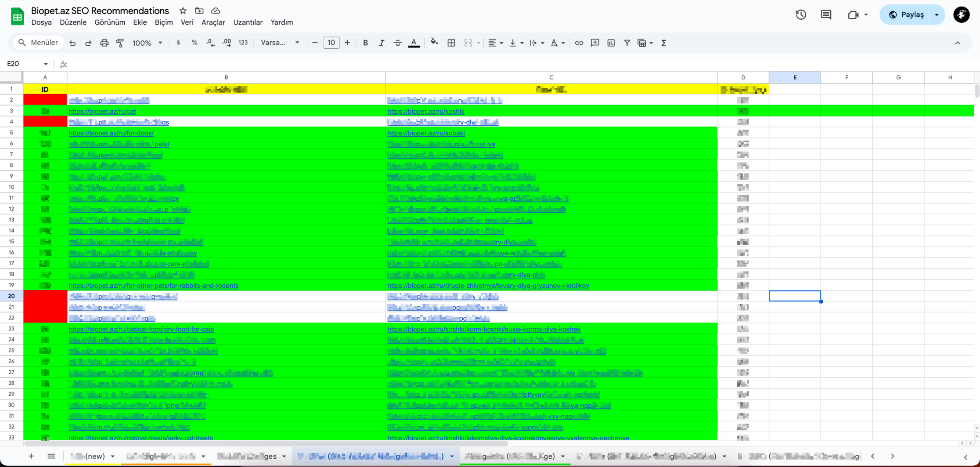Open the Ekle menu
The image size is (980, 467).
tap(140, 22)
